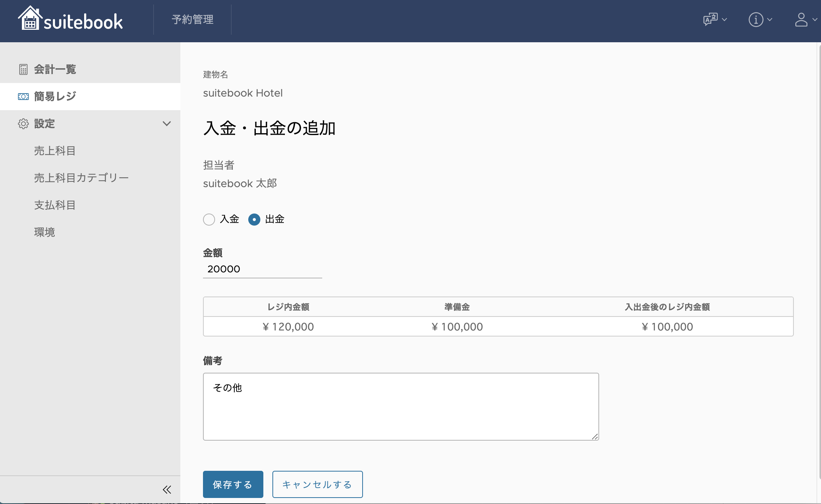Select the 出金 radio button
This screenshot has width=821, height=504.
tap(254, 220)
